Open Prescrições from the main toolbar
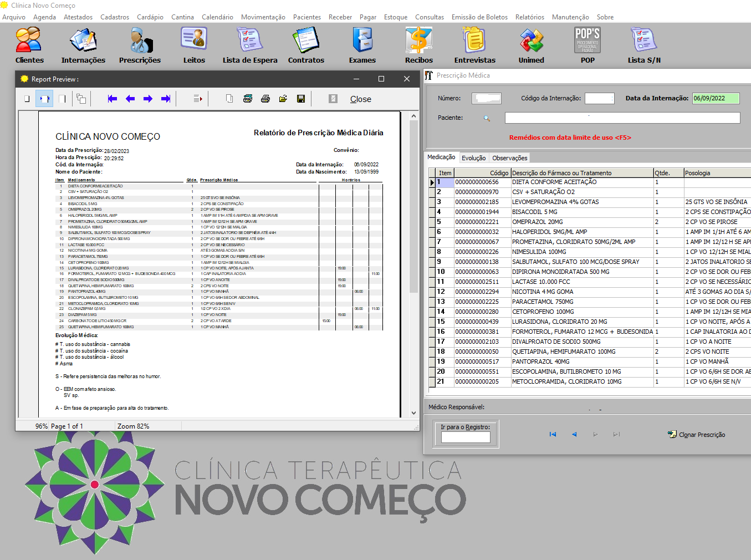Screen dimensions: 751x560 (x=140, y=45)
